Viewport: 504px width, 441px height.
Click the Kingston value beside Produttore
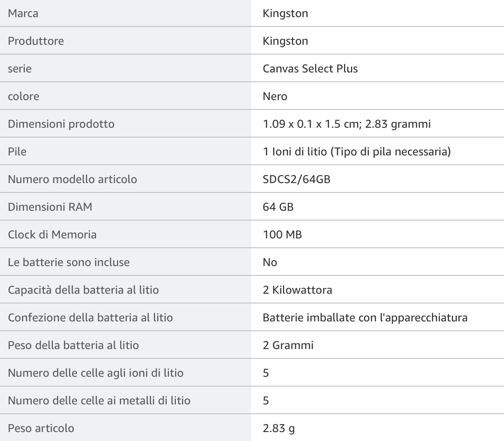coord(285,41)
